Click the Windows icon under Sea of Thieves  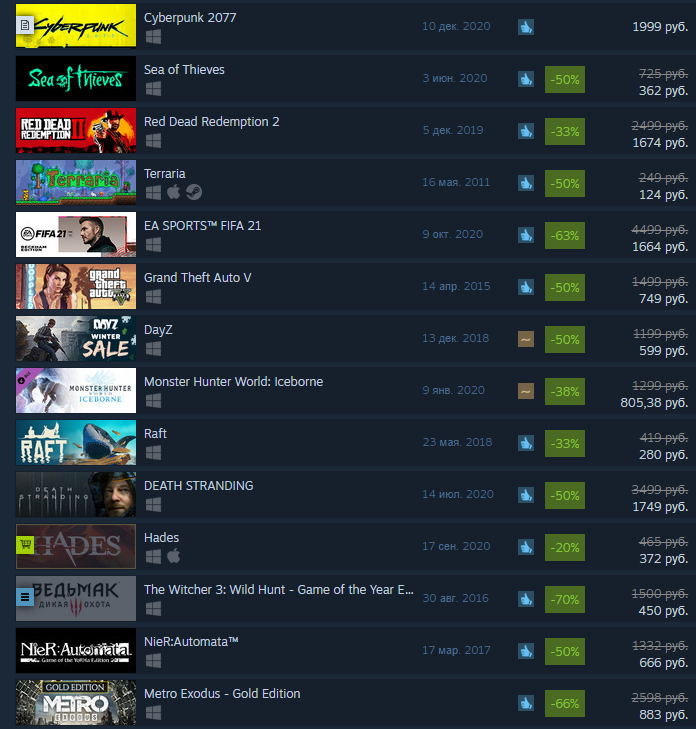153,88
